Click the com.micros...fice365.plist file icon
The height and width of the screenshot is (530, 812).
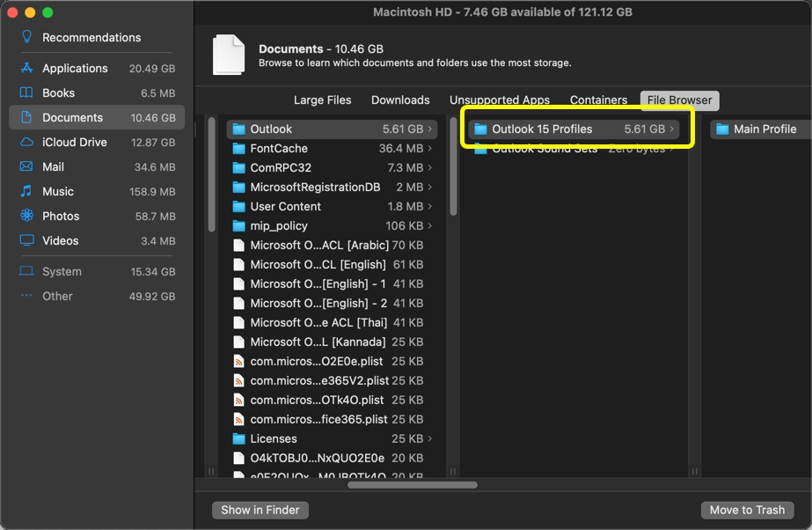pos(238,419)
